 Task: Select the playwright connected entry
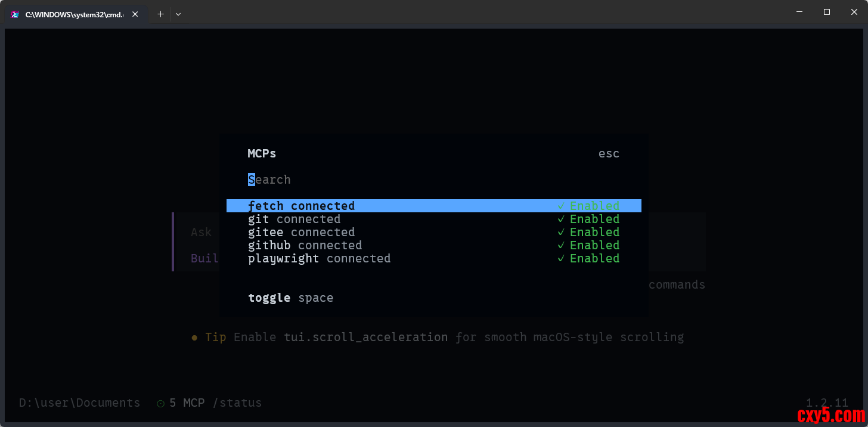319,258
